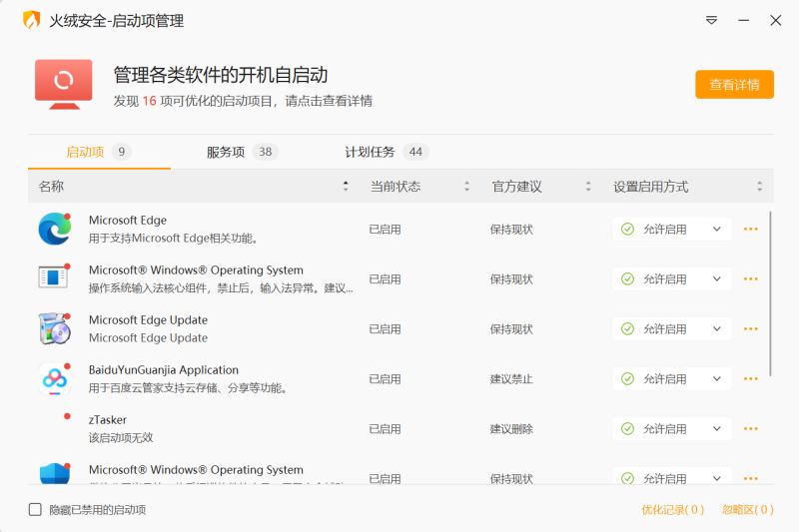
Task: Click 保持现状 in Microsoft Edge Update row
Action: pyautogui.click(x=511, y=328)
